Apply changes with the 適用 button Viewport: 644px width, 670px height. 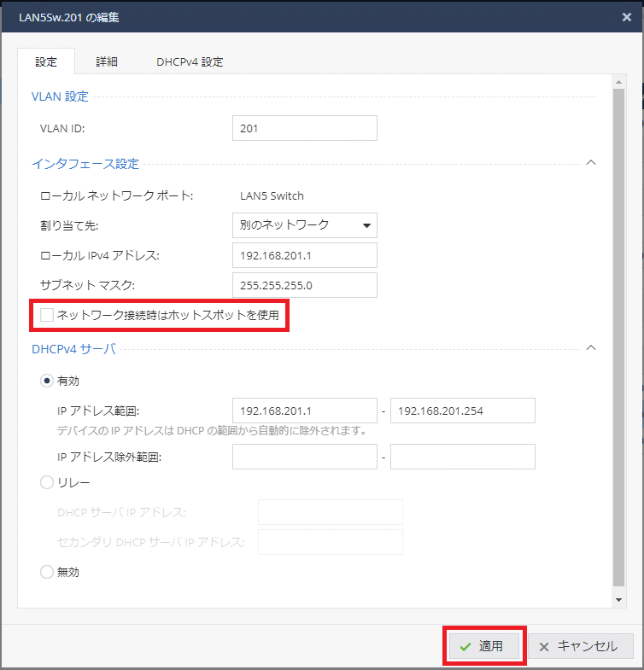pyautogui.click(x=483, y=646)
